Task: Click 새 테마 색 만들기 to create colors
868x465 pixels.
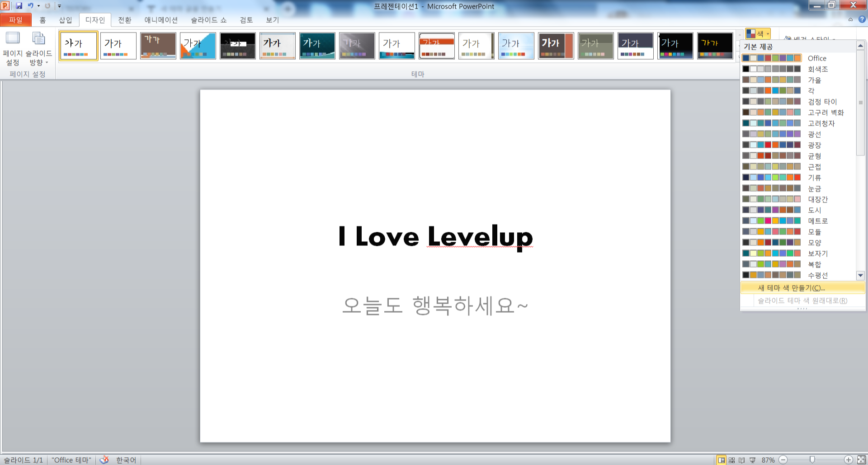Action: pos(802,288)
